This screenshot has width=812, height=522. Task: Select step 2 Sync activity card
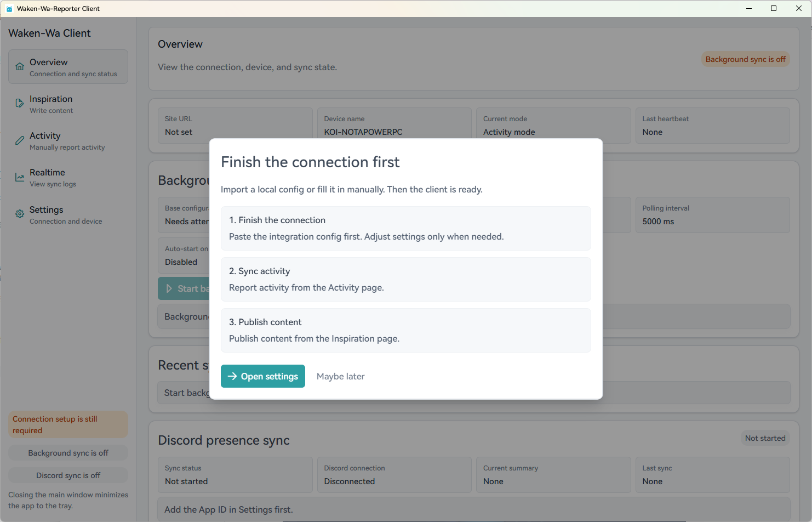point(406,279)
